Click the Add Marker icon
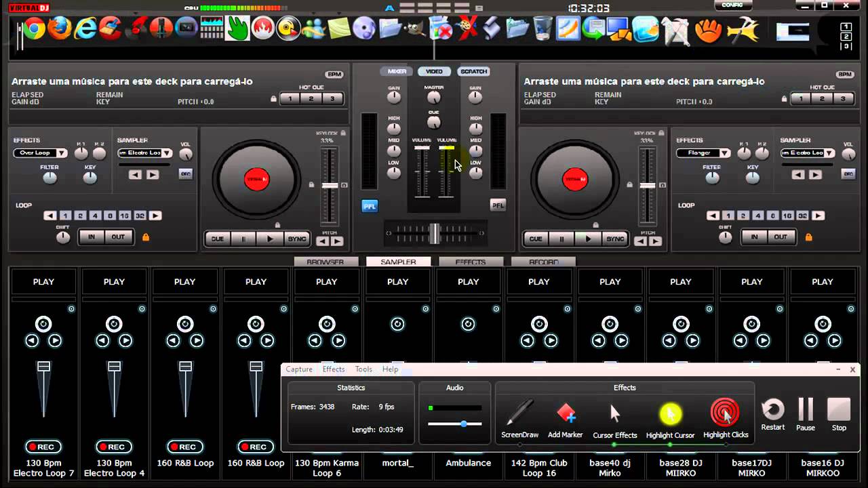Viewport: 868px width, 488px height. point(566,413)
